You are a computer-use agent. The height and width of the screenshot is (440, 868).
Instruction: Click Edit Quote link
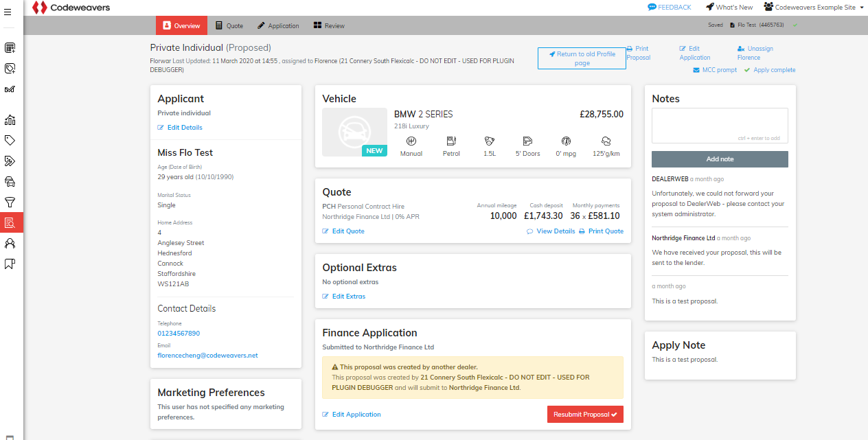click(x=343, y=231)
